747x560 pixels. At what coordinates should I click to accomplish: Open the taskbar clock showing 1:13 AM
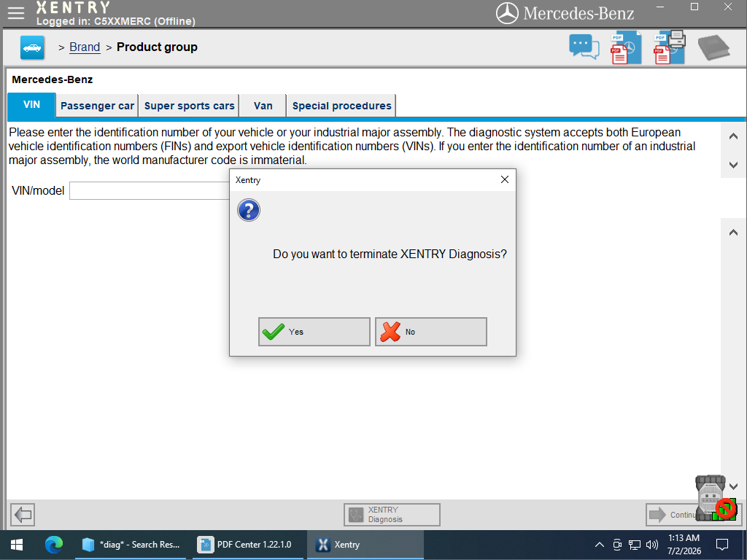click(684, 545)
